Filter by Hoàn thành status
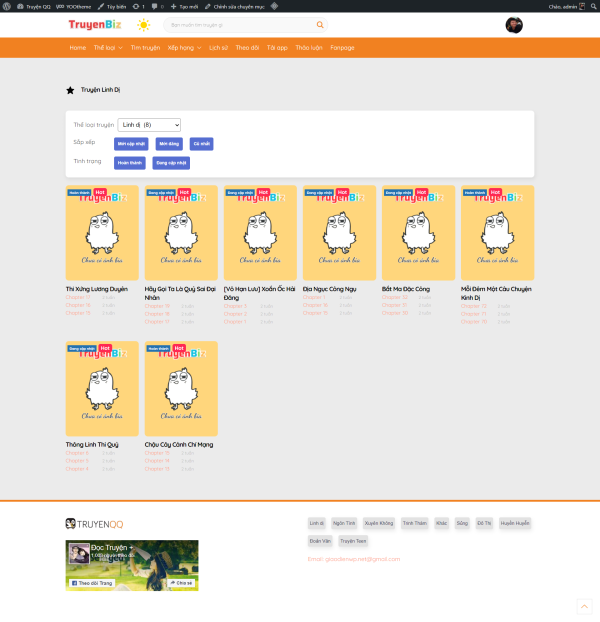Image resolution: width=600 pixels, height=622 pixels. (x=130, y=162)
